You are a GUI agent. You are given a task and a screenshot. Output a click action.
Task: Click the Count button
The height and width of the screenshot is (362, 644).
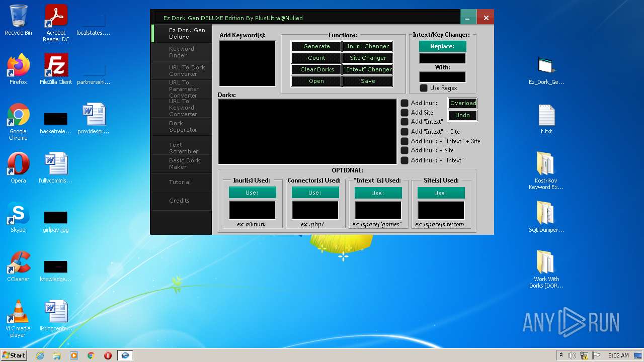pyautogui.click(x=316, y=58)
